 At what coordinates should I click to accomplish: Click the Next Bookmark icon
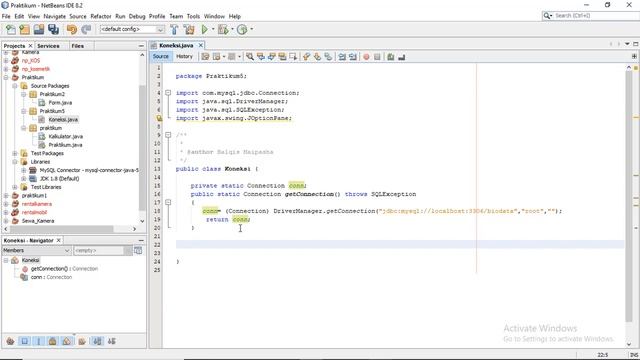click(317, 57)
